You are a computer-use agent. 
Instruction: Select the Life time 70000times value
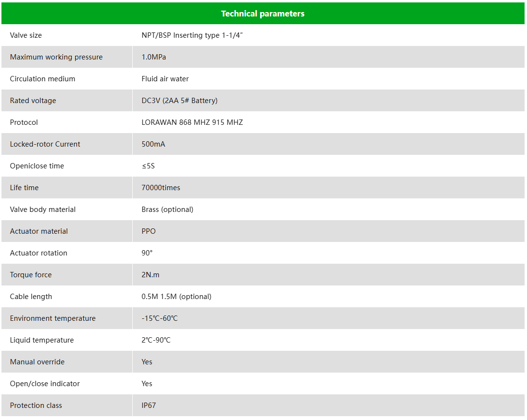(x=161, y=188)
